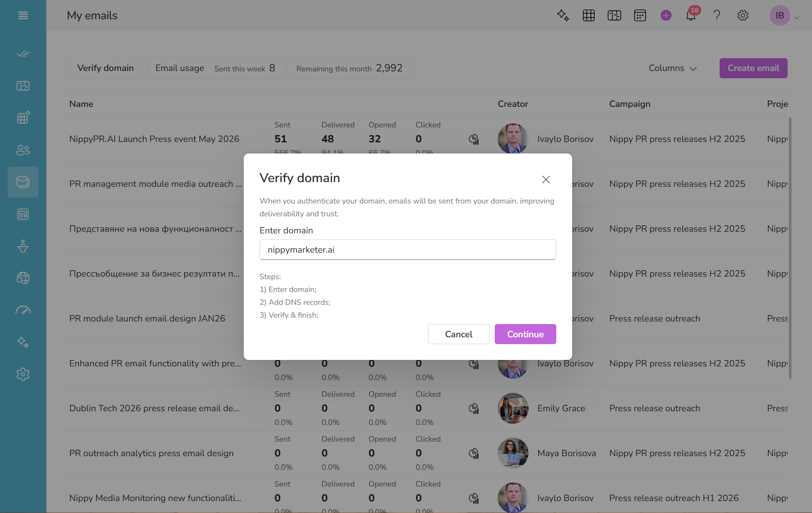Open the forms list icon in sidebar
Viewport: 812px width, 513px height.
pos(23,214)
